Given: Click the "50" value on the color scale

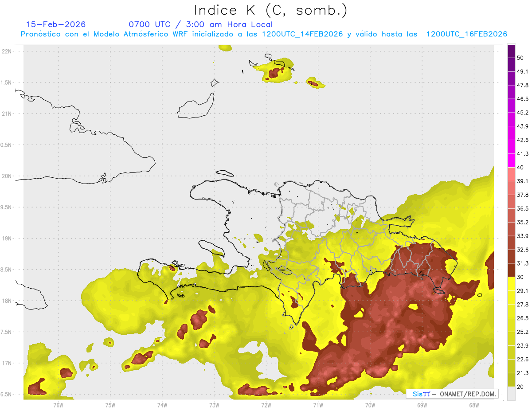Looking at the screenshot, I should (x=520, y=58).
